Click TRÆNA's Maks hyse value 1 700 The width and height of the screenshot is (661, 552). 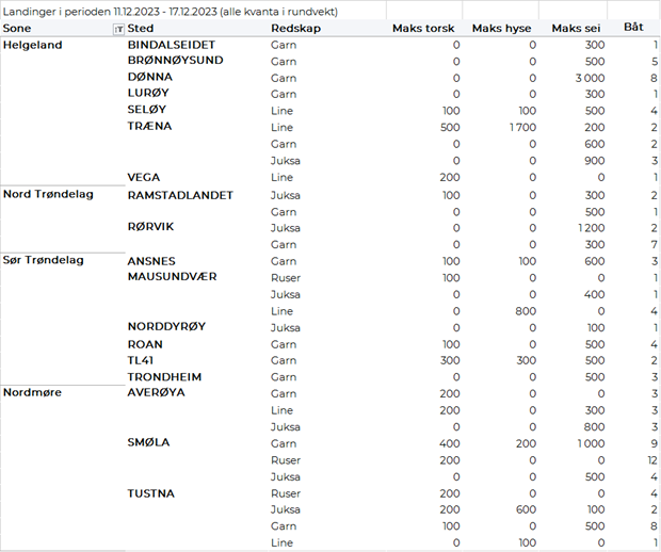click(x=521, y=128)
